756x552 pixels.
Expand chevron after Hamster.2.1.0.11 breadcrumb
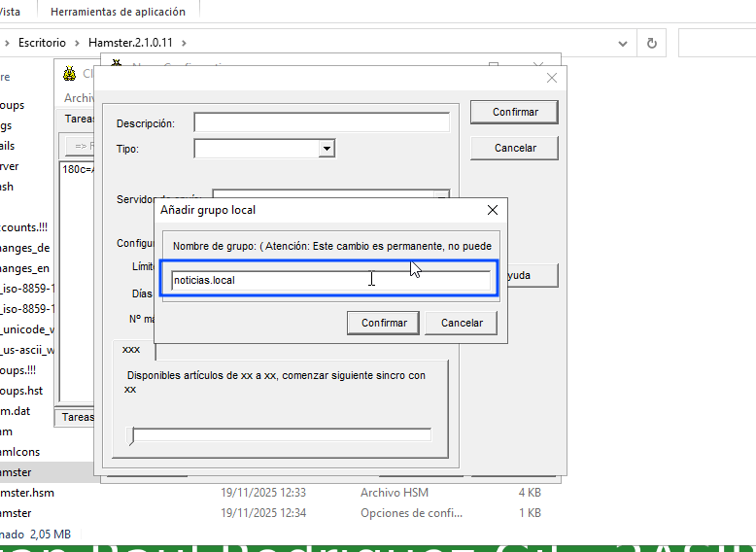point(184,43)
